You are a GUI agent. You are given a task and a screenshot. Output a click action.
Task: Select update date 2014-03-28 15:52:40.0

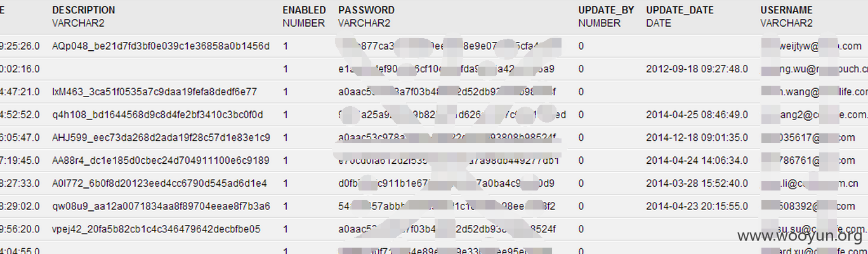point(697,184)
